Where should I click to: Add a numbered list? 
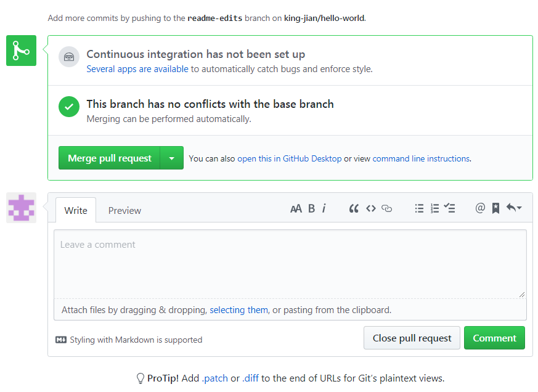(434, 208)
